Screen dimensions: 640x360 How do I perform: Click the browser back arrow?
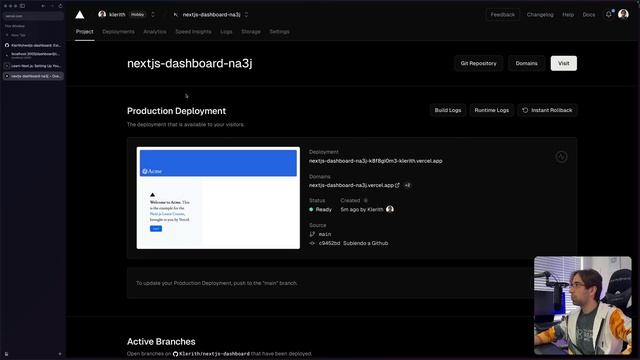[x=43, y=6]
